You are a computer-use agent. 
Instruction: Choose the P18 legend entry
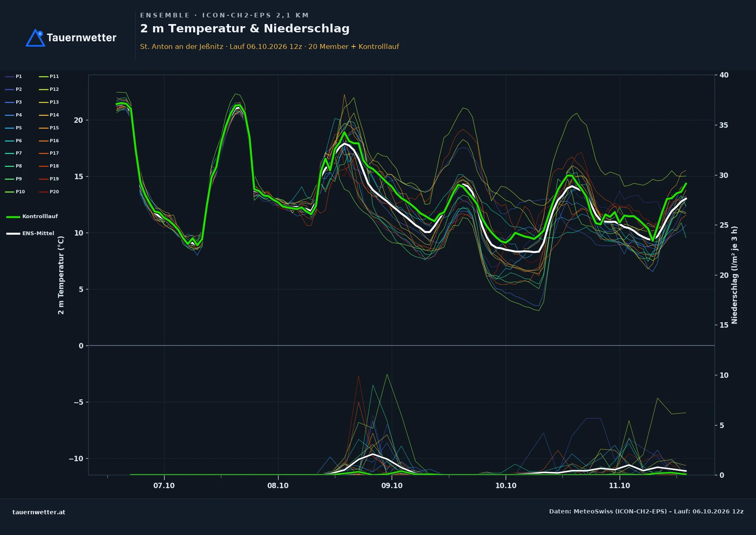pyautogui.click(x=49, y=166)
